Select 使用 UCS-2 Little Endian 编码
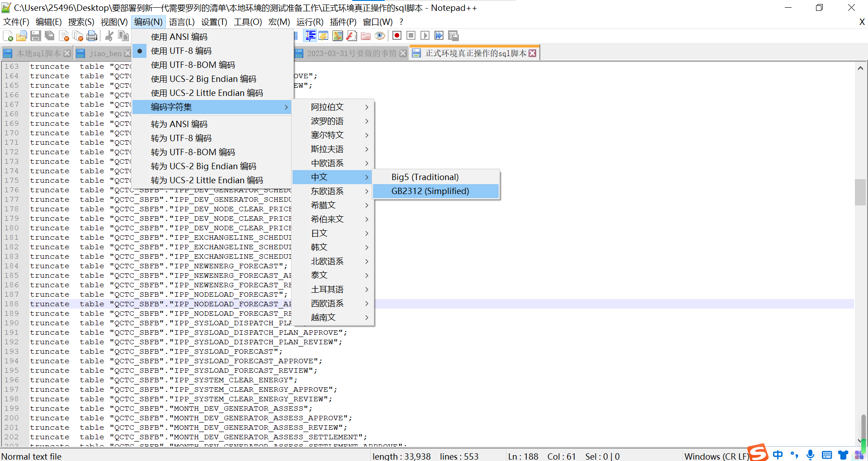This screenshot has width=868, height=461. (212, 93)
